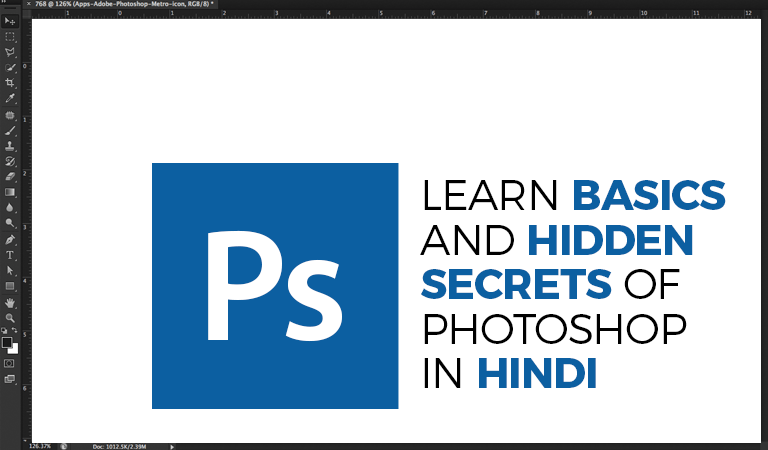Click the HINDI text on canvas
The height and width of the screenshot is (450, 768).
[x=537, y=374]
